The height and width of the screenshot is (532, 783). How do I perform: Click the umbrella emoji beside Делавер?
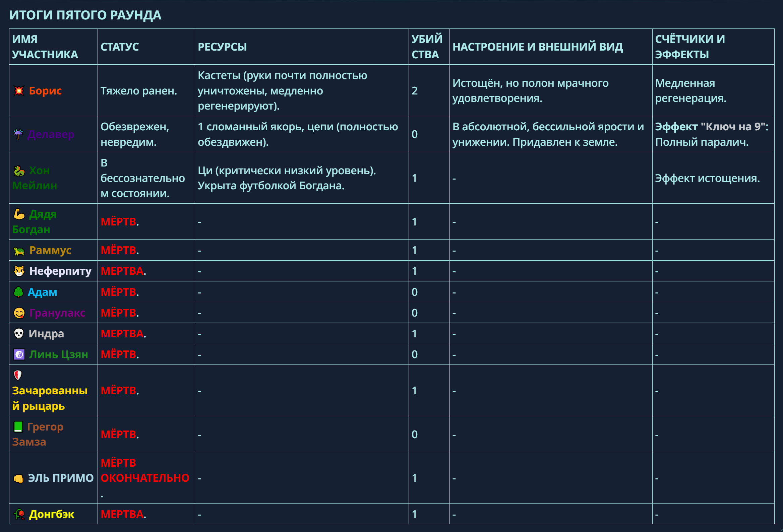click(18, 134)
